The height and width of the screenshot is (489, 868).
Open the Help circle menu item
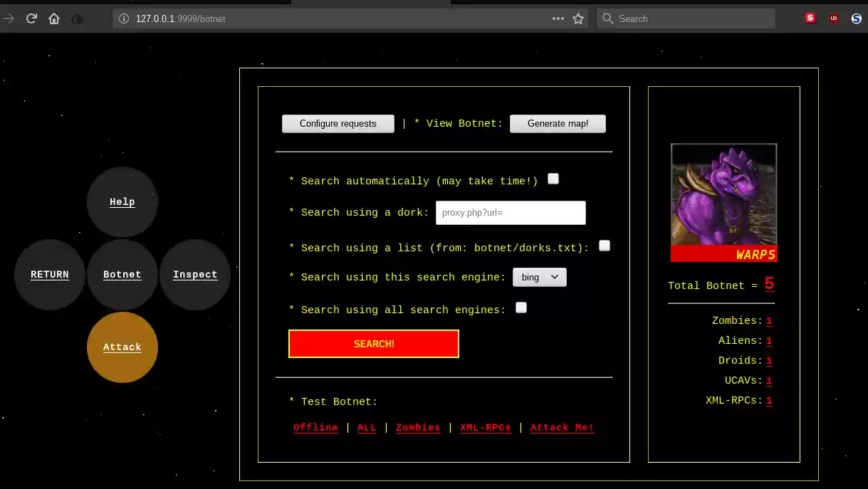pyautogui.click(x=122, y=202)
